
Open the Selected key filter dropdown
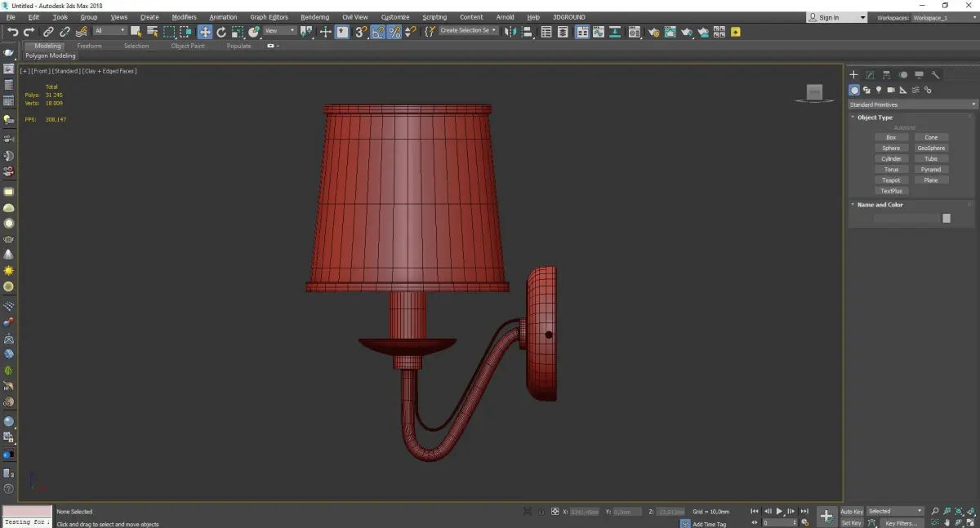895,512
